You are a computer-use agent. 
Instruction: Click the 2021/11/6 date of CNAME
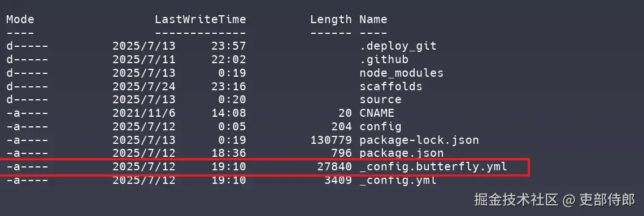(x=143, y=113)
